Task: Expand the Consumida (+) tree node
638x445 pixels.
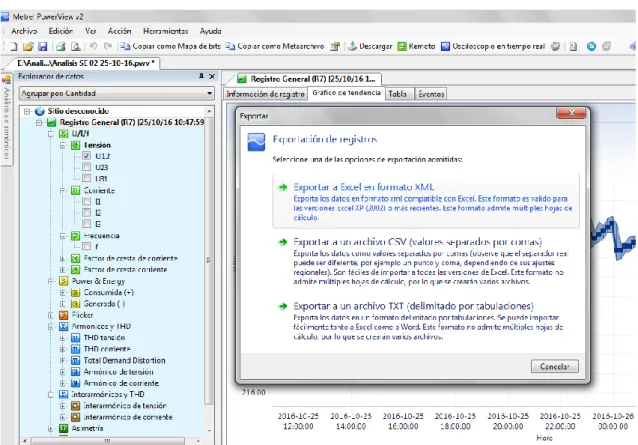Action: pyautogui.click(x=63, y=292)
